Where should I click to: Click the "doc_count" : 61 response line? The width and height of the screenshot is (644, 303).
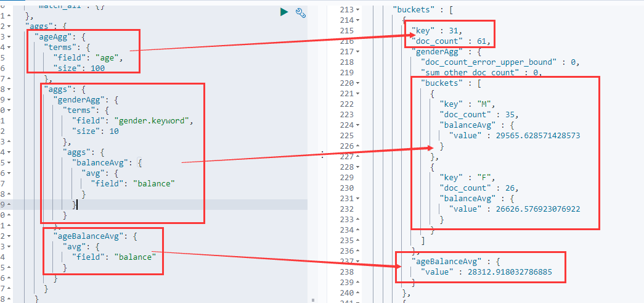[451, 41]
